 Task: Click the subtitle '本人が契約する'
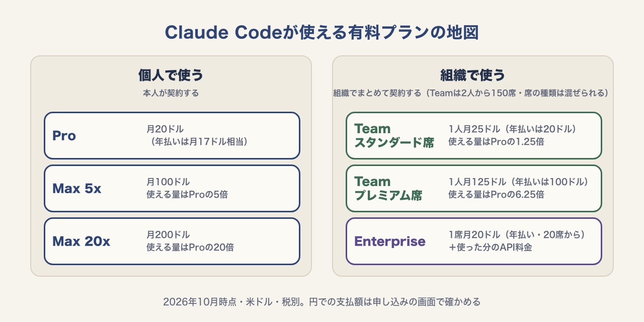click(171, 93)
